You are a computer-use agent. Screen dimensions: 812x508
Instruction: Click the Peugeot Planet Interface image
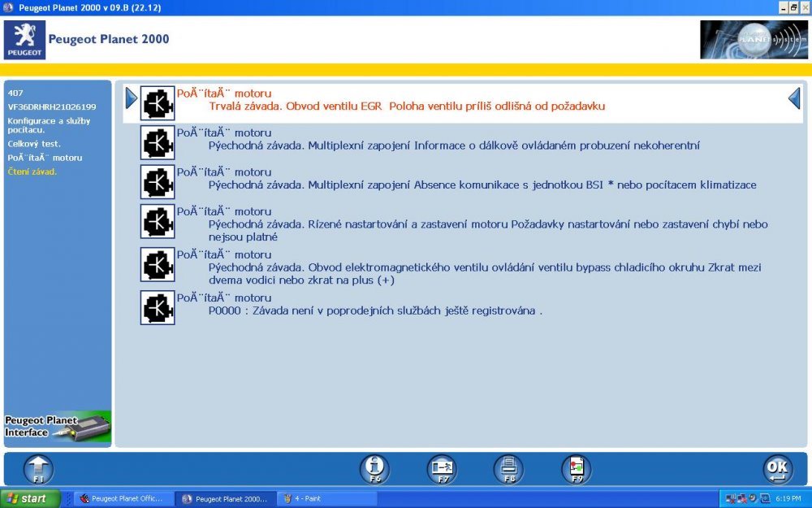point(58,428)
